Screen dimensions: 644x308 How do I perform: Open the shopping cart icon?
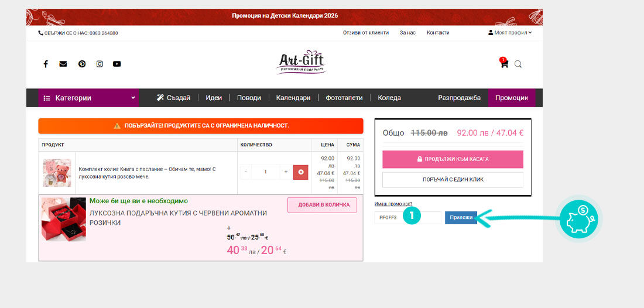tap(503, 64)
